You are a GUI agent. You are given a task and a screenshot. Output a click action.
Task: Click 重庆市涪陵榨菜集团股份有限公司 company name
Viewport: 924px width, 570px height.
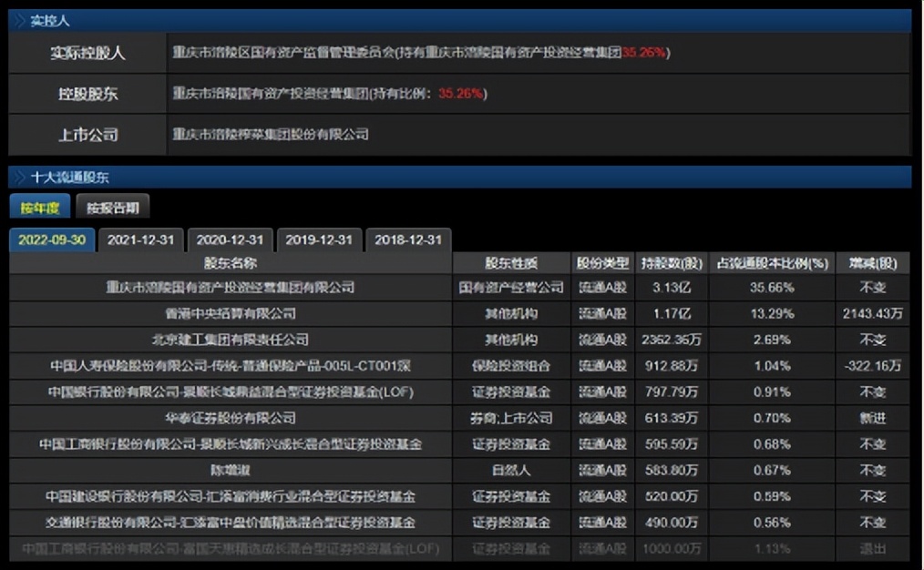[x=273, y=133]
